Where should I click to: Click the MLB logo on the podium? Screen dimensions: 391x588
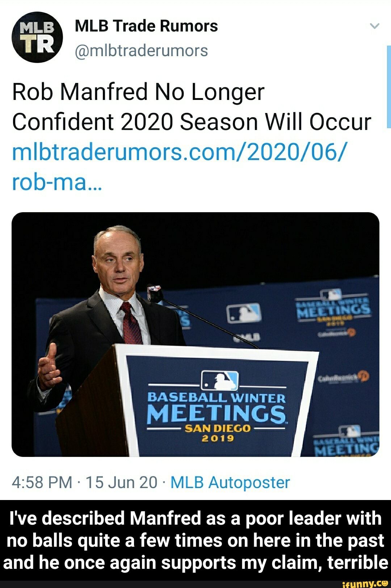point(220,381)
